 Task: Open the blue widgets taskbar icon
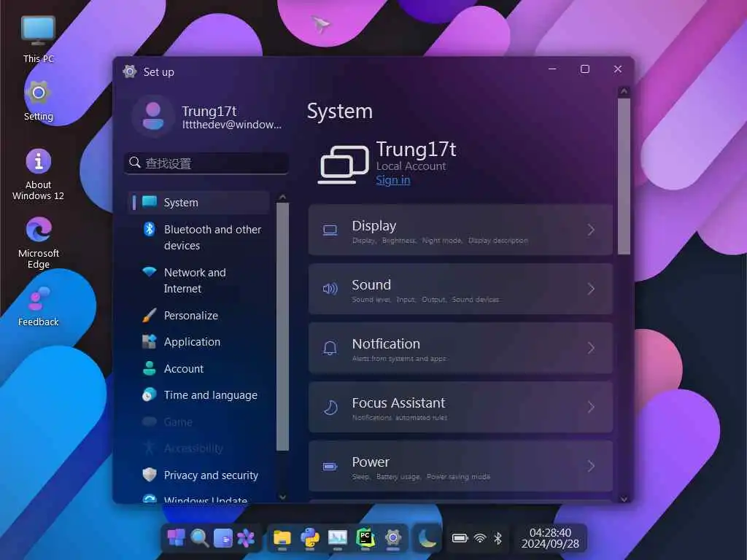coord(222,538)
